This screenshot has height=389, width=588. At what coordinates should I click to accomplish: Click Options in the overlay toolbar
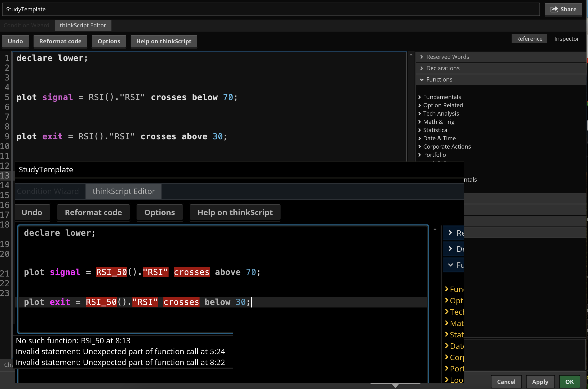(160, 212)
